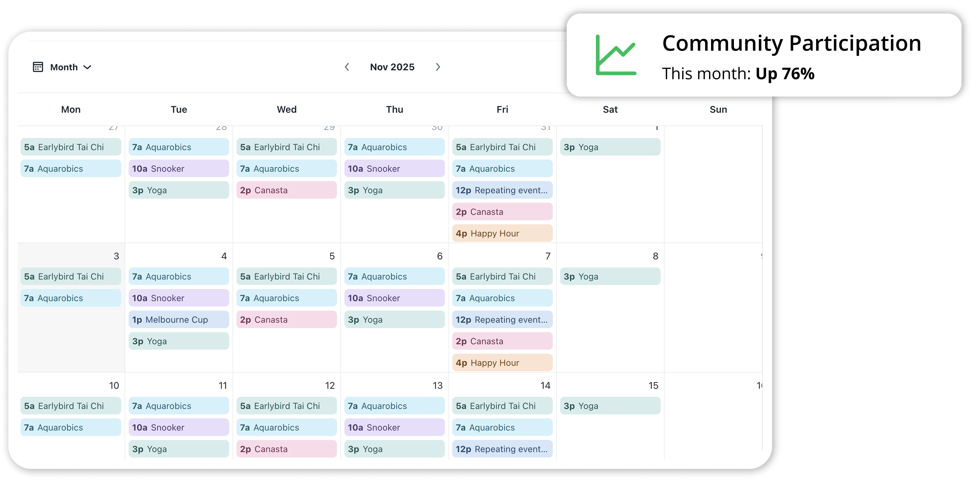Expand the chevron next to Month
The image size is (980, 480).
coord(88,67)
